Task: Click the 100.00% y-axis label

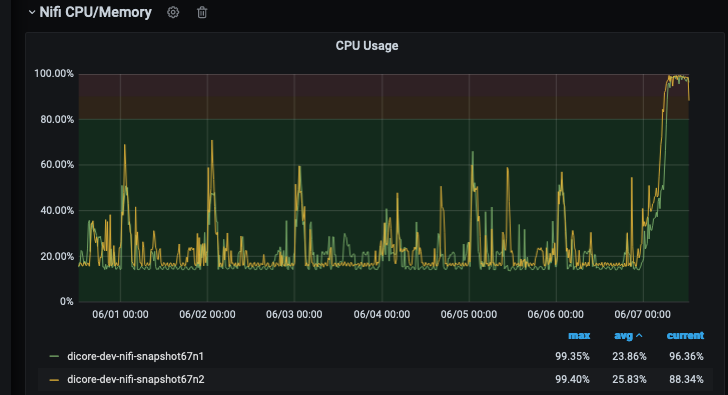Action: (x=54, y=73)
